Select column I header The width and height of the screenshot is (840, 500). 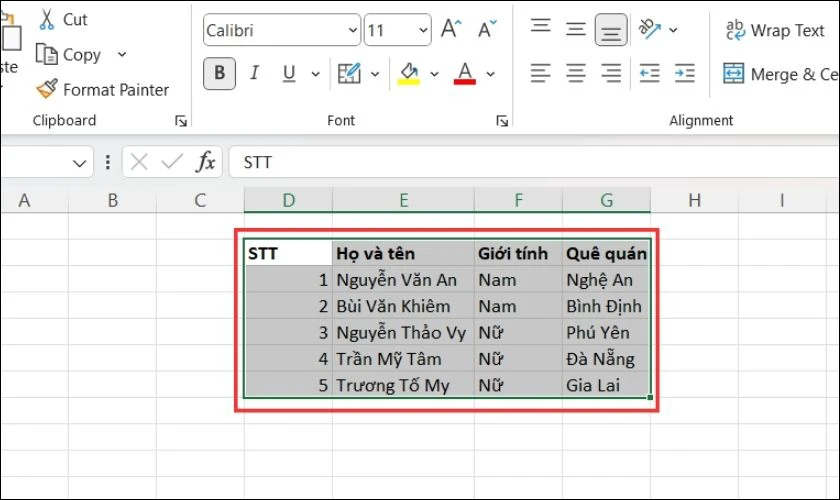point(782,200)
